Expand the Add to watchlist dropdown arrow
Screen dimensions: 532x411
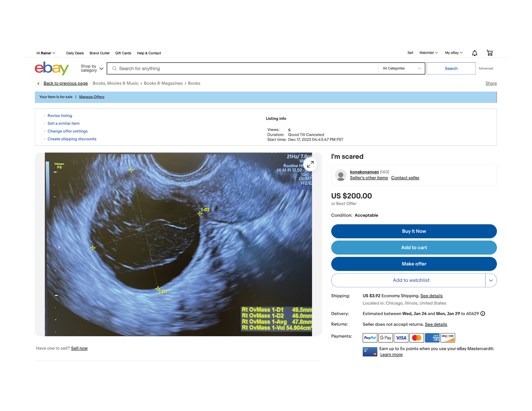[491, 280]
